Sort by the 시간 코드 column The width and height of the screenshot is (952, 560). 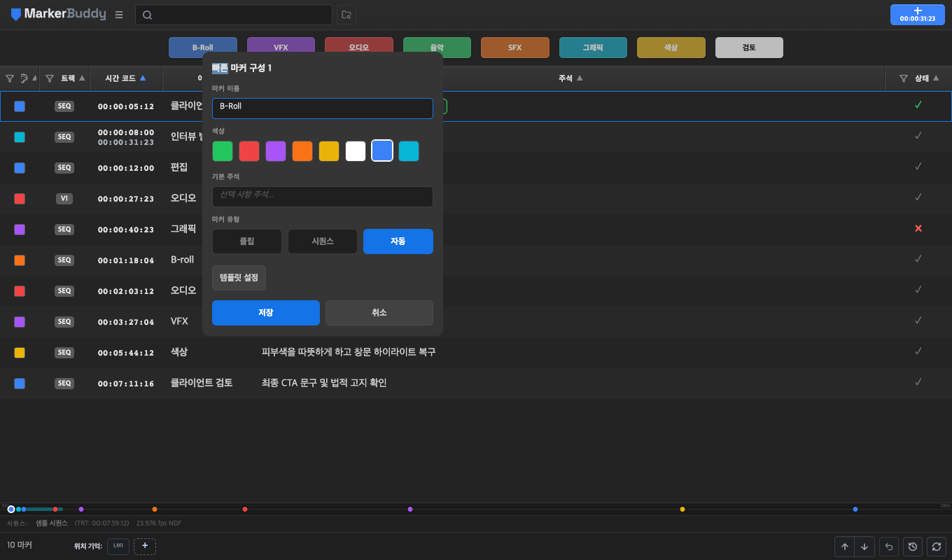pyautogui.click(x=125, y=78)
